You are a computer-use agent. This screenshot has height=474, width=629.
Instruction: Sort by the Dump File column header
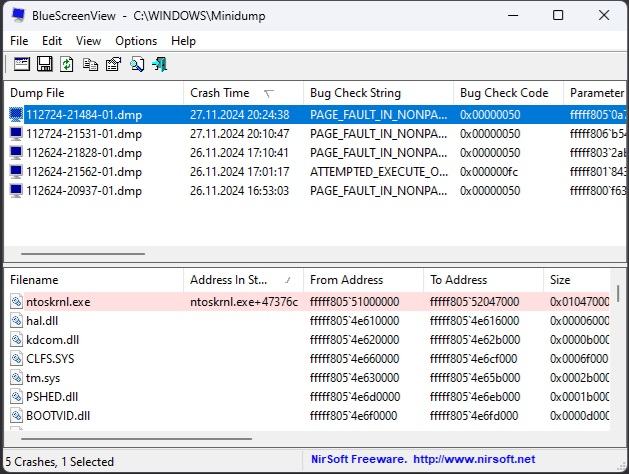[x=93, y=93]
